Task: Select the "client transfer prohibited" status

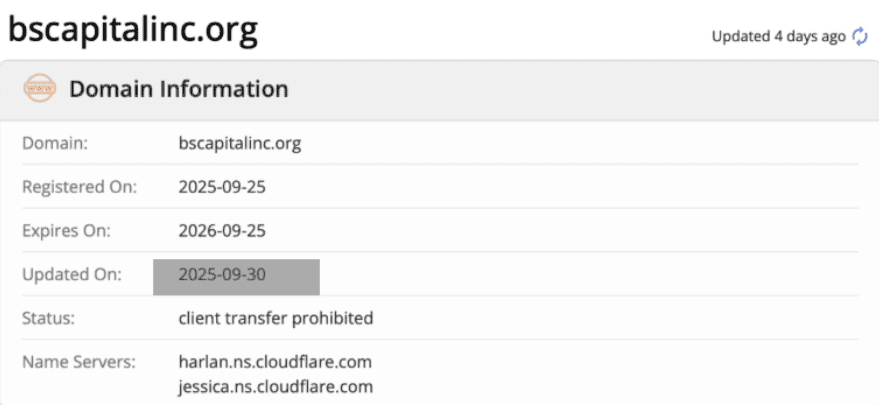Action: point(275,318)
